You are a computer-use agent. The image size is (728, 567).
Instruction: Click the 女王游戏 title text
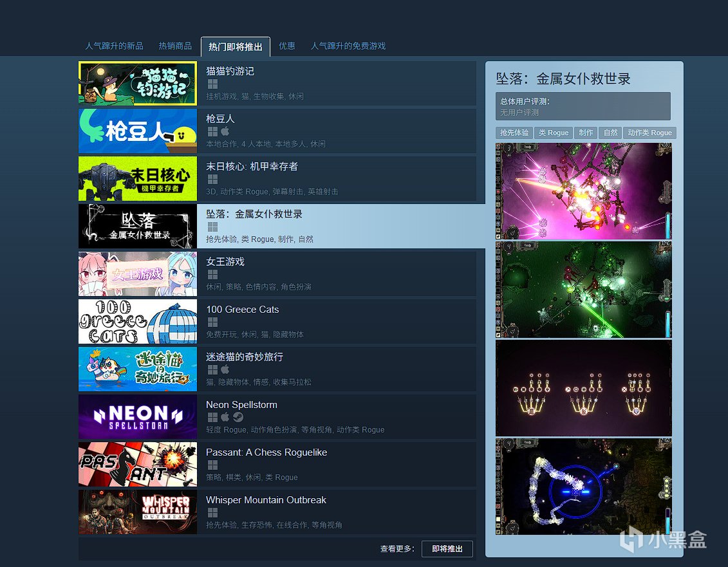(x=225, y=261)
